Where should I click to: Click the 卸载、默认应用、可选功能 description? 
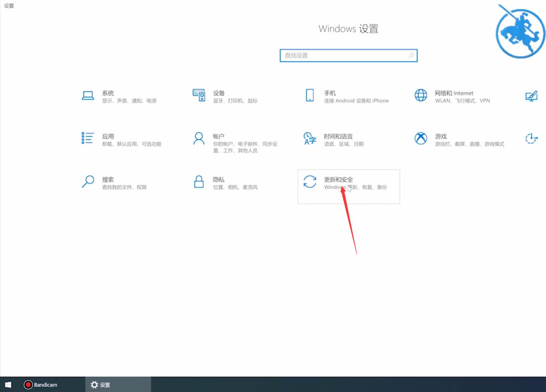[x=132, y=144]
